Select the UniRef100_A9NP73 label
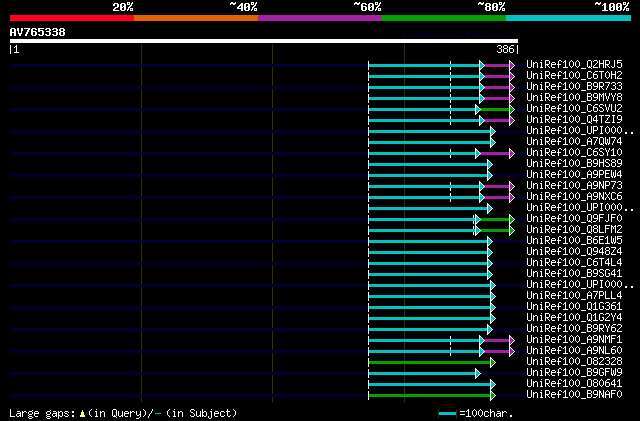The height and width of the screenshot is (421, 640). pos(574,186)
